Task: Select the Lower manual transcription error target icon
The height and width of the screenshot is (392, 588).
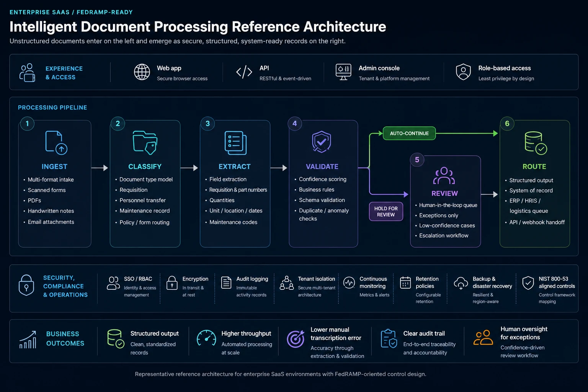Action: (296, 339)
